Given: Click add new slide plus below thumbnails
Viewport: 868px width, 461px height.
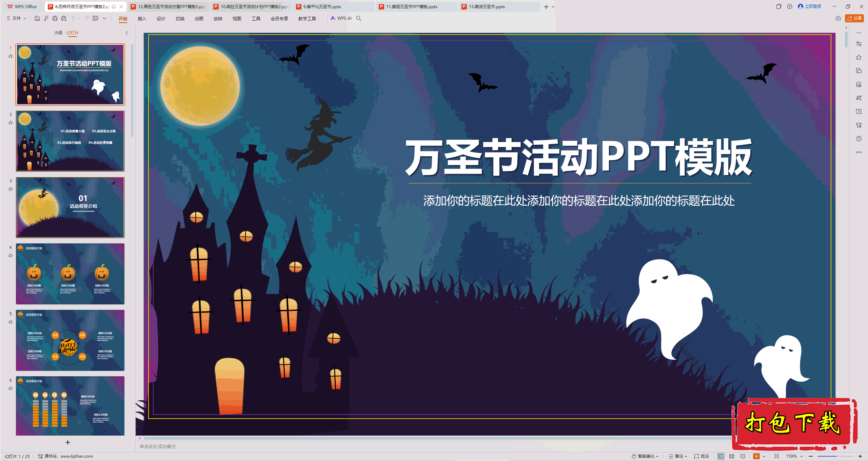Looking at the screenshot, I should point(68,442).
